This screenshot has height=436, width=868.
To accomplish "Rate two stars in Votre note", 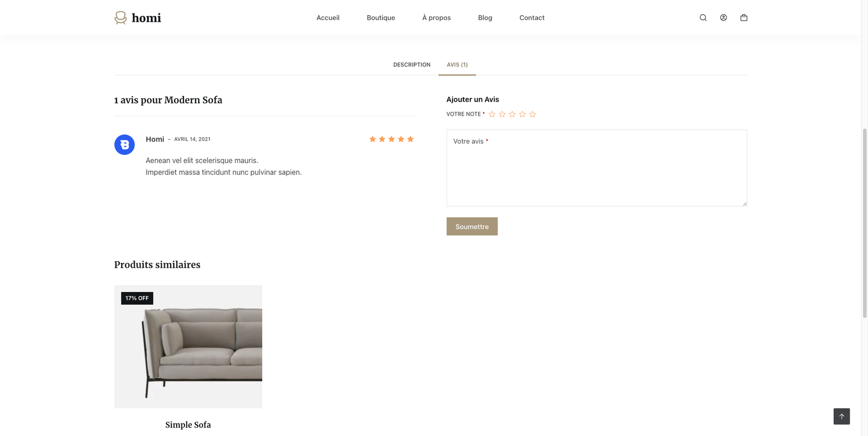I will click(502, 114).
